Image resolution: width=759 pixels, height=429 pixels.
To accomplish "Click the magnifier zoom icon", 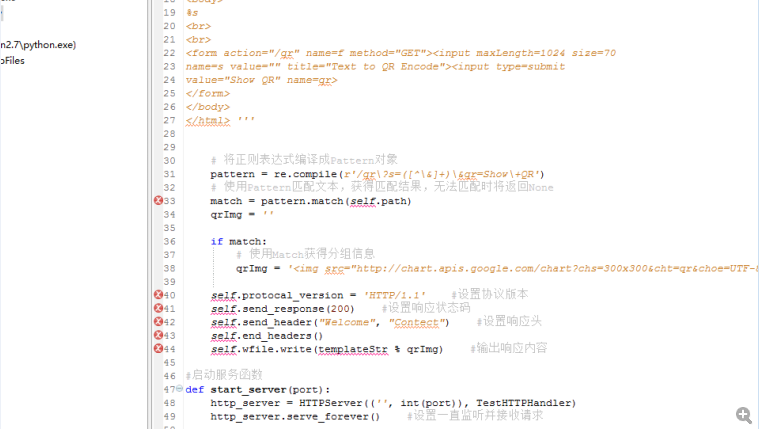I will pos(743,414).
